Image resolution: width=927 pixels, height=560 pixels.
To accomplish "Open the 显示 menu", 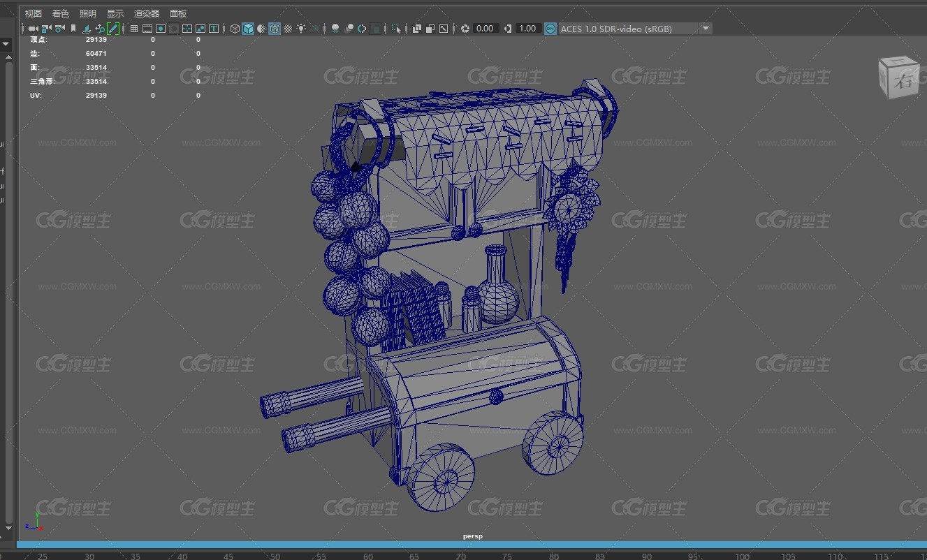I will [115, 13].
